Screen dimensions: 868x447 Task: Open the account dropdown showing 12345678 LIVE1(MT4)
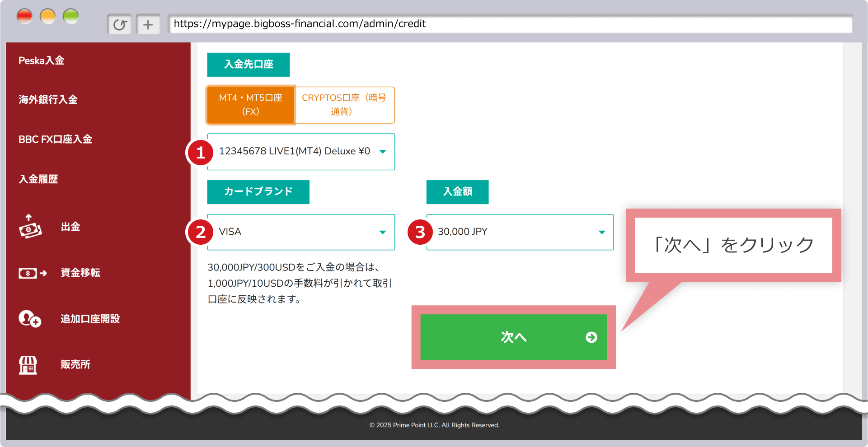pyautogui.click(x=300, y=152)
